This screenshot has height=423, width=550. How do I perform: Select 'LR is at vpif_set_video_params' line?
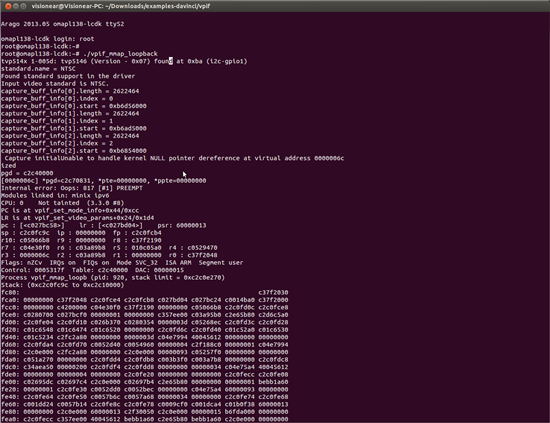[78, 218]
